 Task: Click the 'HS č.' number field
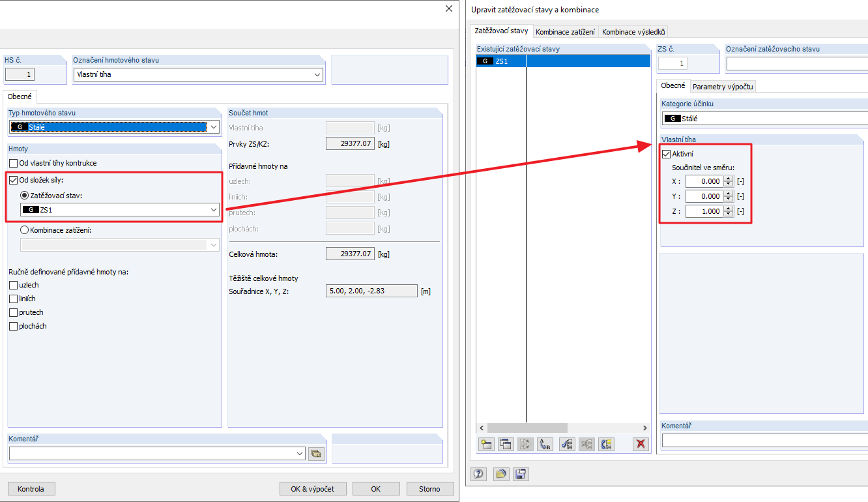[20, 74]
